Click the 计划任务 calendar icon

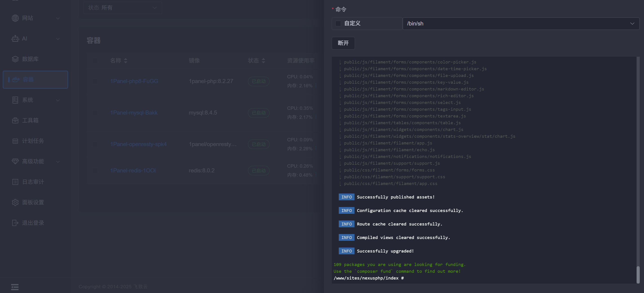pos(15,141)
